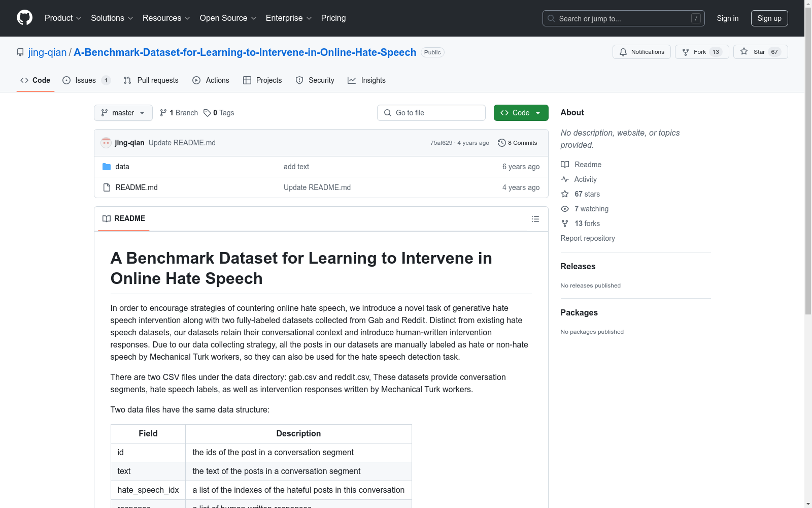The height and width of the screenshot is (508, 812).
Task: Switch to the Projects tab
Action: 262,80
